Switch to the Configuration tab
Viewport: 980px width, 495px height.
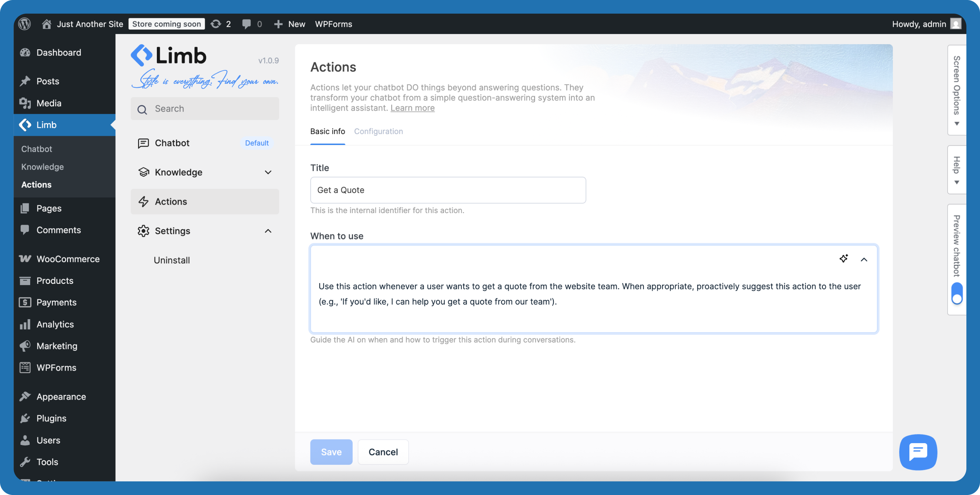[378, 131]
